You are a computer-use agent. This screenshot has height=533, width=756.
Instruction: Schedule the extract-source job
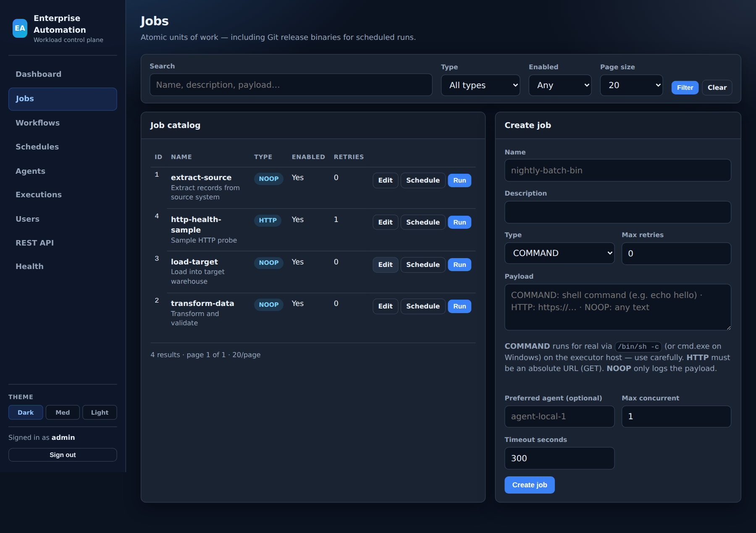423,180
